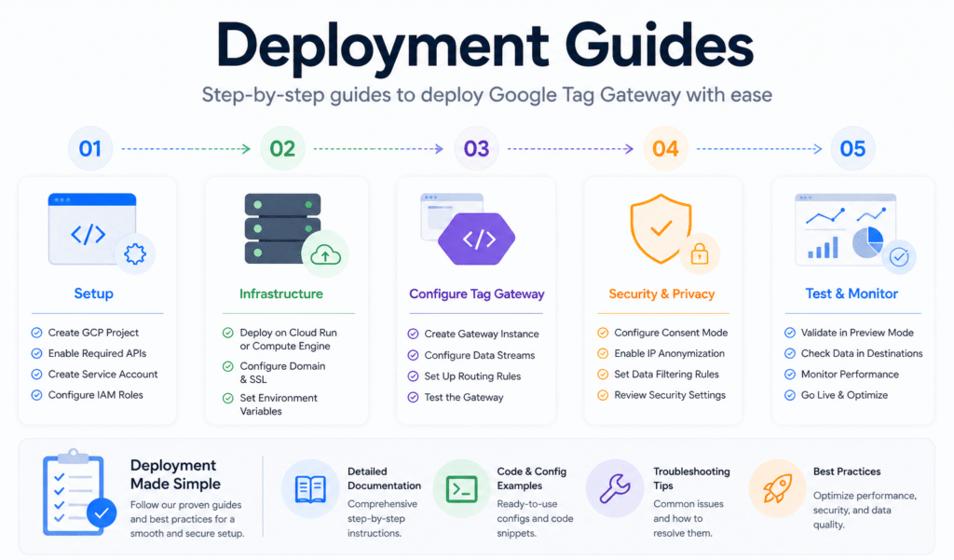Viewport: 954px width, 560px height.
Task: Click the Deployment Guides main title
Action: point(484,47)
